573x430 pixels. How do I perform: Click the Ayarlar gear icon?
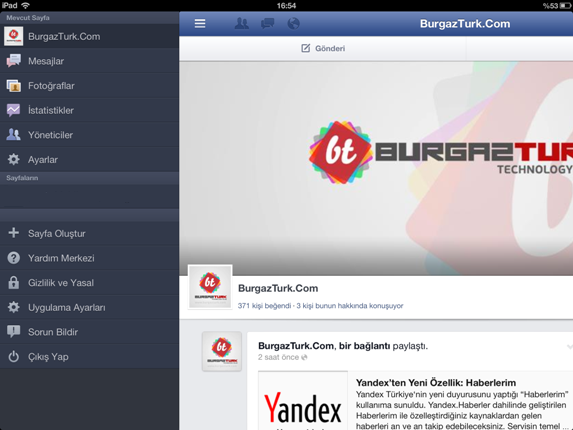[x=14, y=159]
